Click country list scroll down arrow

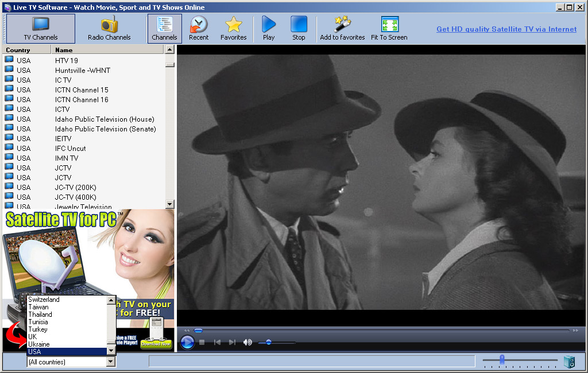[x=111, y=351]
